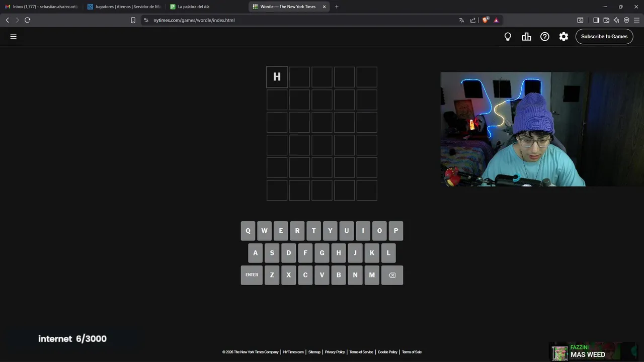Open the Privacy Policy footer link
This screenshot has width=644, height=362.
[x=335, y=352]
